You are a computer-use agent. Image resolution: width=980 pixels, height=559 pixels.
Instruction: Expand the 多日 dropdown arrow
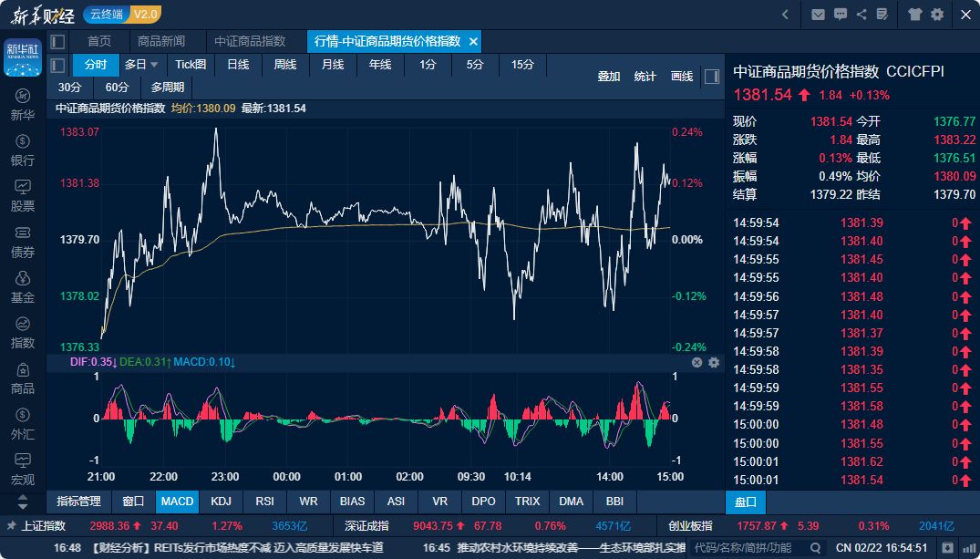[x=154, y=65]
